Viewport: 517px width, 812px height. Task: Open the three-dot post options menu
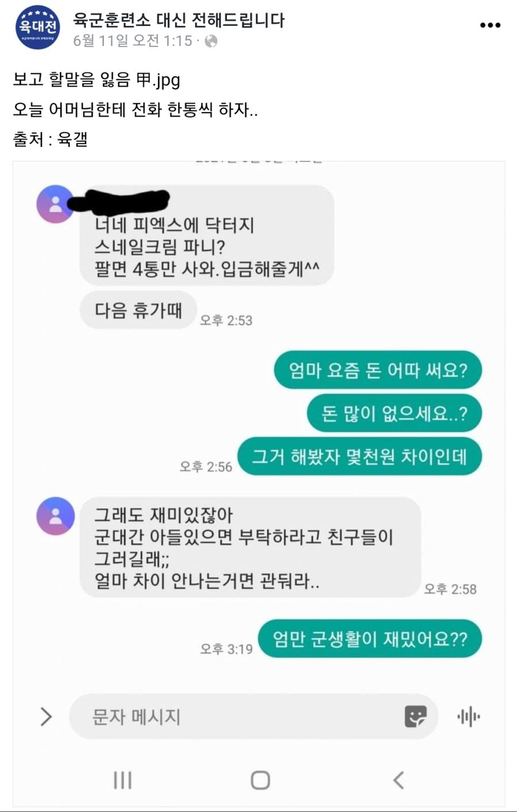click(x=490, y=25)
